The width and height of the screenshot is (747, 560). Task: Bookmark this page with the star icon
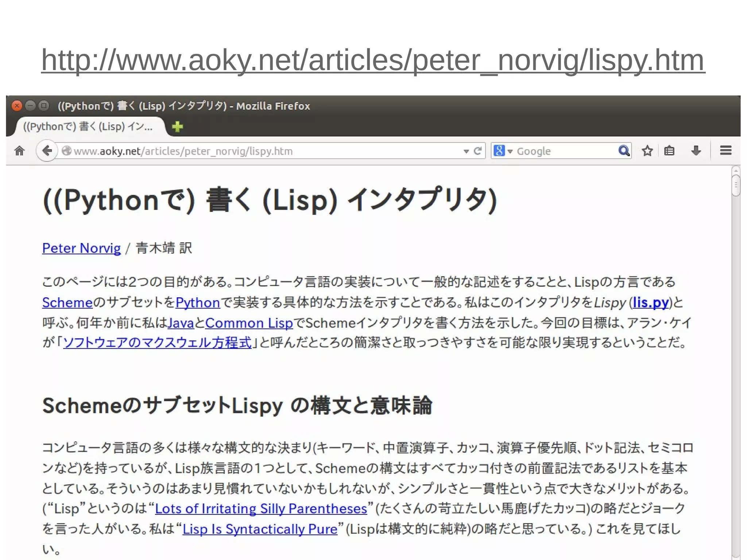click(647, 151)
